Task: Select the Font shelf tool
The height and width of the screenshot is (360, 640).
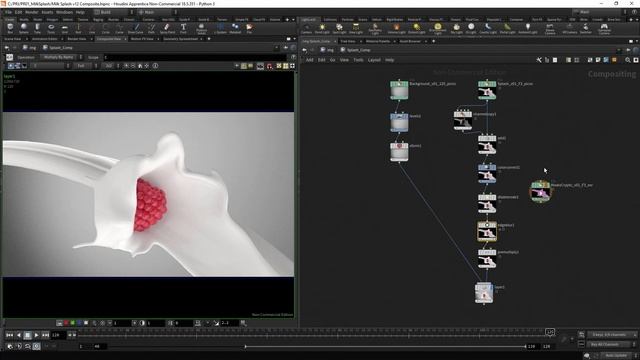Action: (183, 28)
